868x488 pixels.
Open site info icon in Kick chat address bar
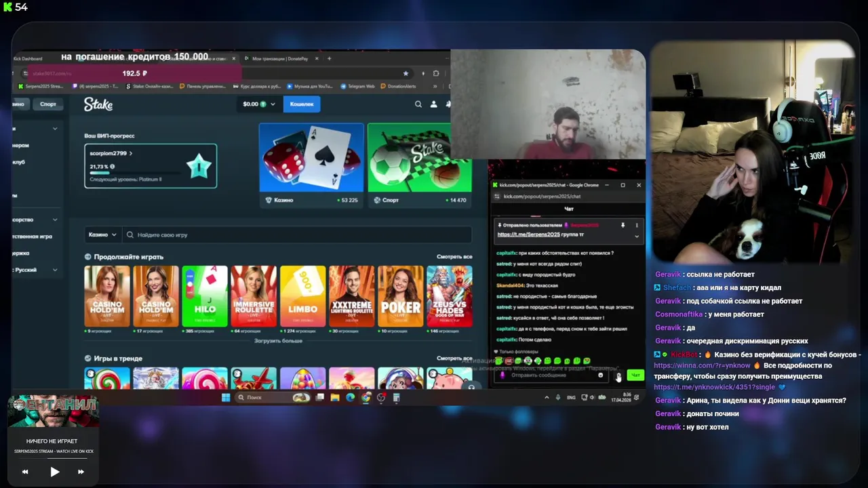(497, 197)
